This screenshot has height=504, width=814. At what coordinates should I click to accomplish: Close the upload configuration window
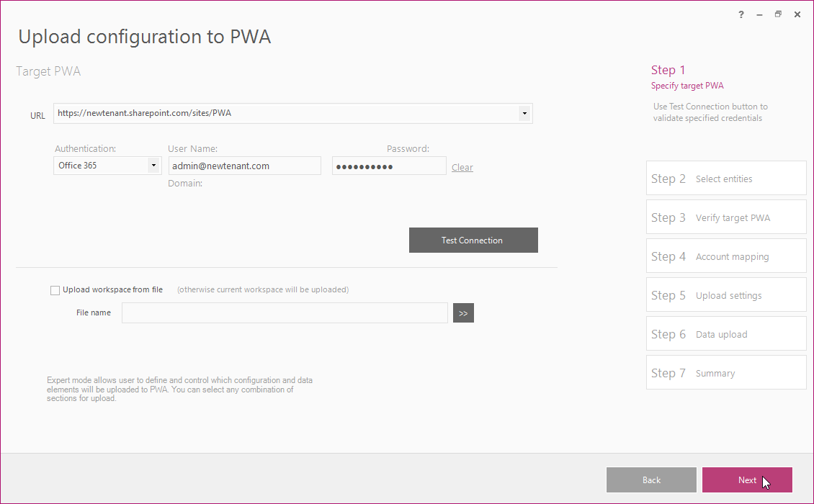[x=797, y=14]
